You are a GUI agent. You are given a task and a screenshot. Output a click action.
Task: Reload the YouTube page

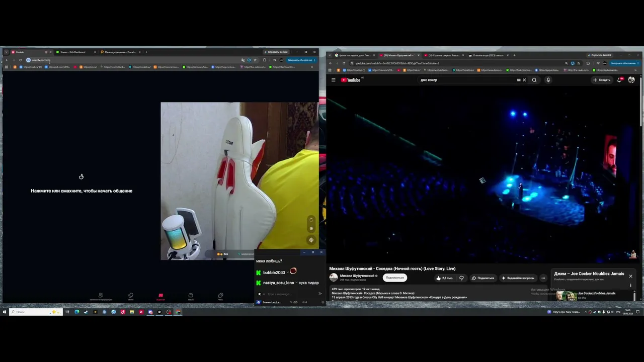click(x=344, y=63)
